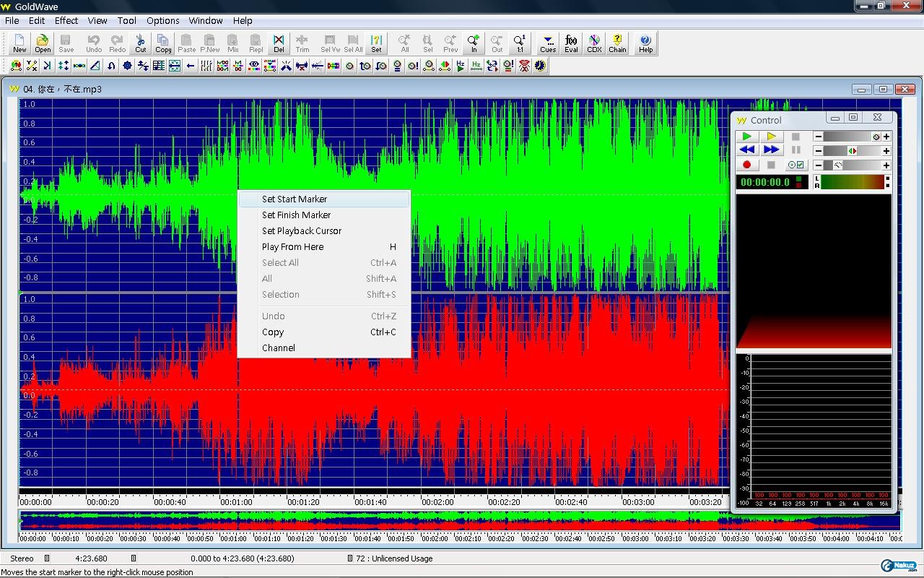Open the Eval f(x) expression evaluator
The height and width of the screenshot is (578, 924).
tap(571, 43)
